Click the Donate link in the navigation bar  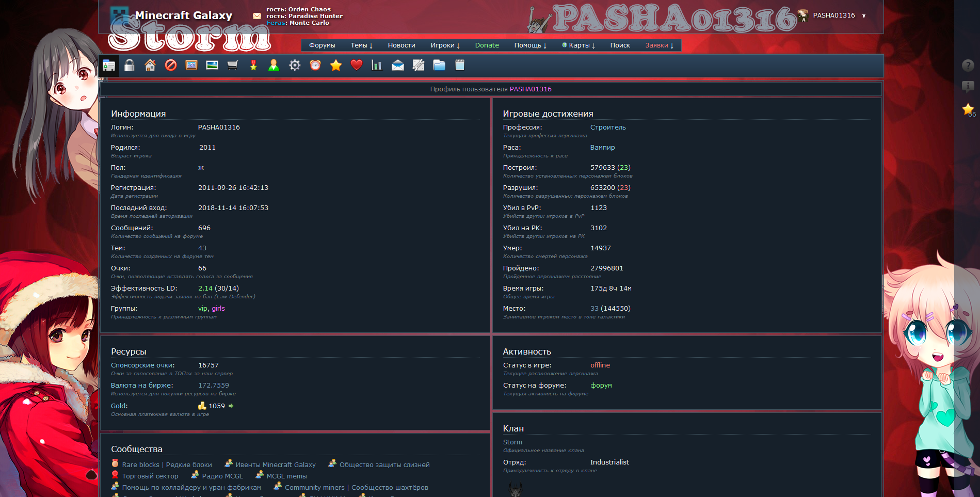[x=487, y=45]
